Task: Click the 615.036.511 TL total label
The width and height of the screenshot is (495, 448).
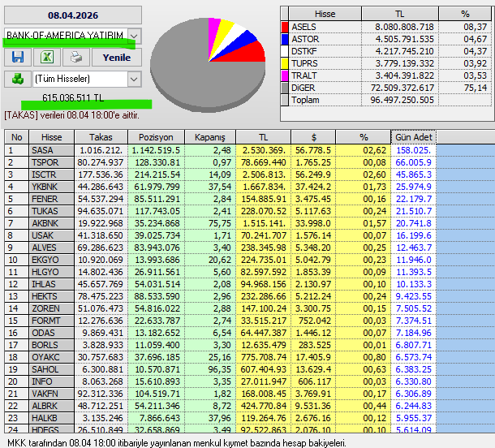Action: point(73,98)
